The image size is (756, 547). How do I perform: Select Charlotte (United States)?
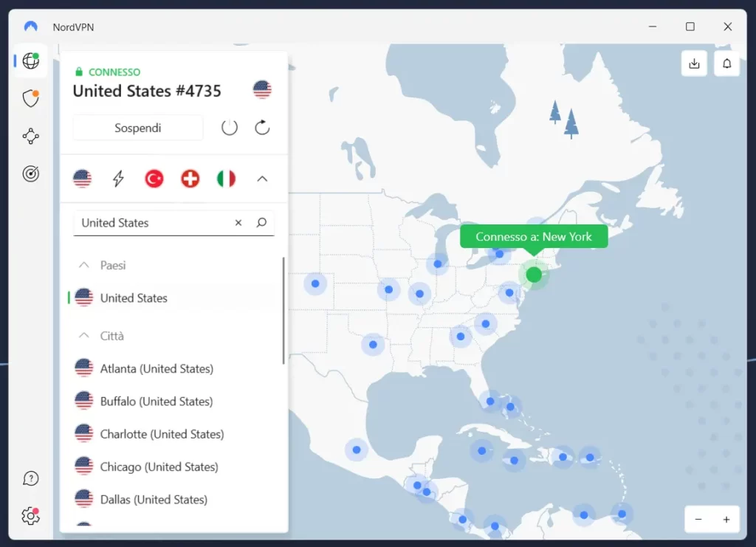point(173,434)
